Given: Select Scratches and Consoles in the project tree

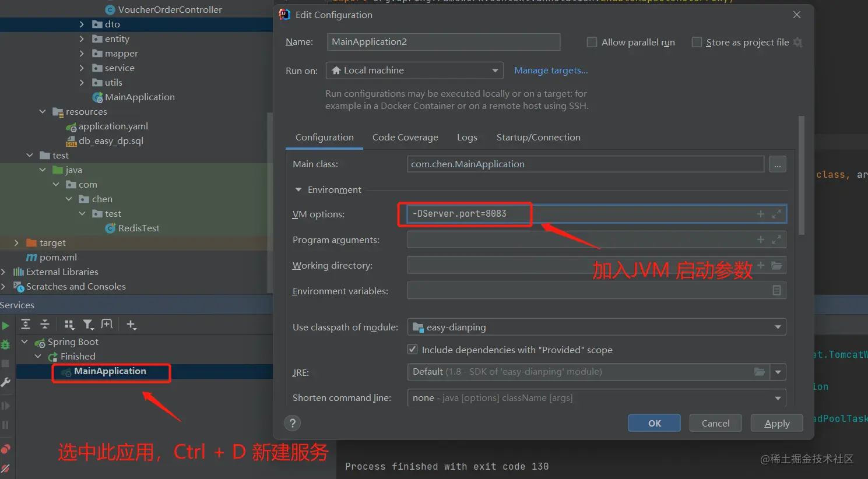Looking at the screenshot, I should tap(76, 287).
